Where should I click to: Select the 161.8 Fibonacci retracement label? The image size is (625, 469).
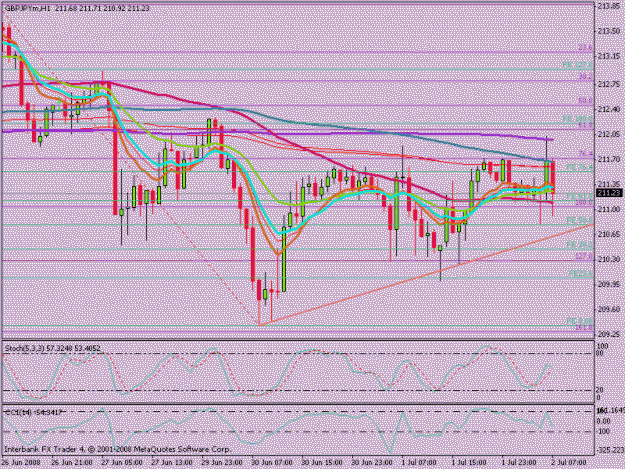584,328
